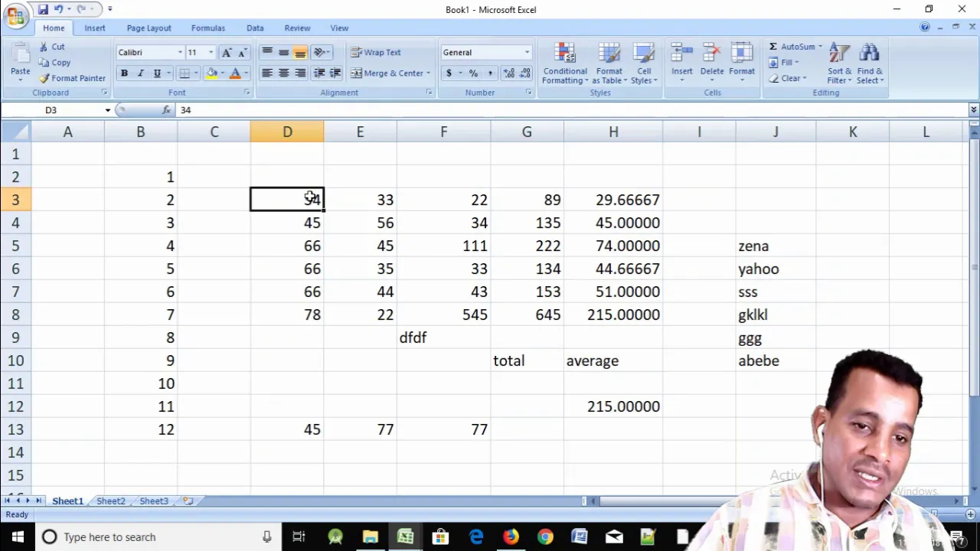Open Sort & Filter
Image resolution: width=980 pixels, height=551 pixels.
click(x=839, y=63)
